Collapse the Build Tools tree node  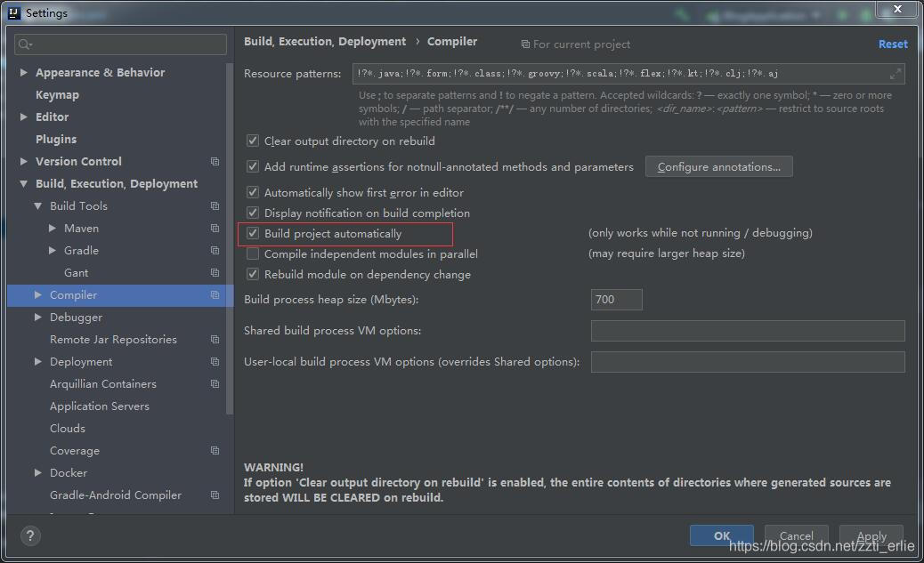pyautogui.click(x=38, y=206)
